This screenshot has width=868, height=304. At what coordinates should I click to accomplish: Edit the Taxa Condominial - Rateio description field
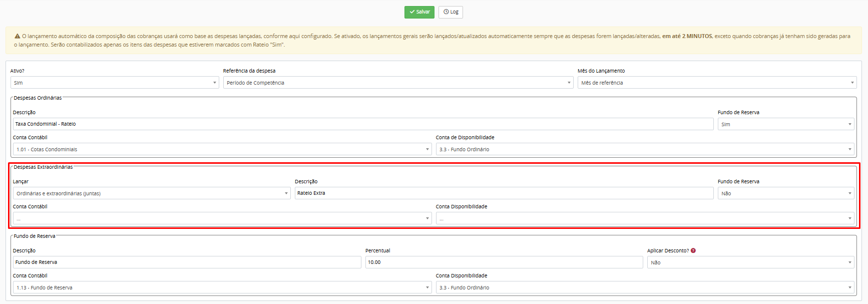(x=363, y=124)
